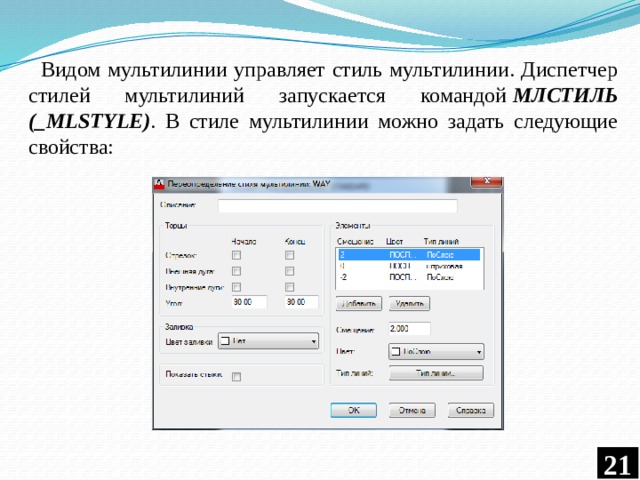This screenshot has width=640, height=480.
Task: Click the Добавить button
Action: pos(359,304)
